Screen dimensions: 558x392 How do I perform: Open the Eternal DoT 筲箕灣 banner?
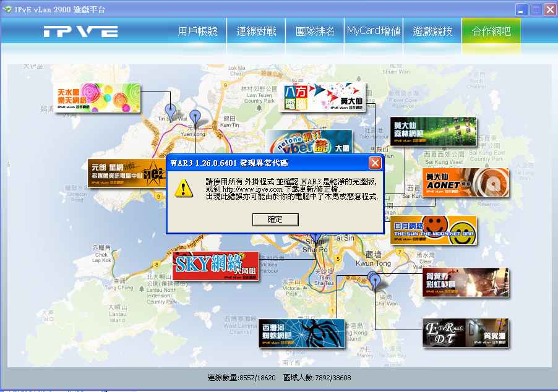pyautogui.click(x=465, y=333)
